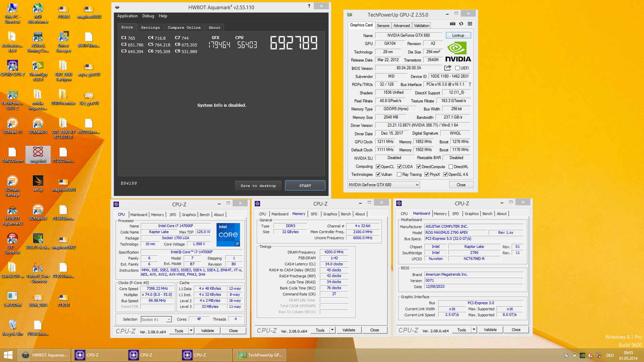Screen dimensions: 644x362
Task: Open HWBOT Aquamark3 desktop shortcut
Action: pos(12,215)
